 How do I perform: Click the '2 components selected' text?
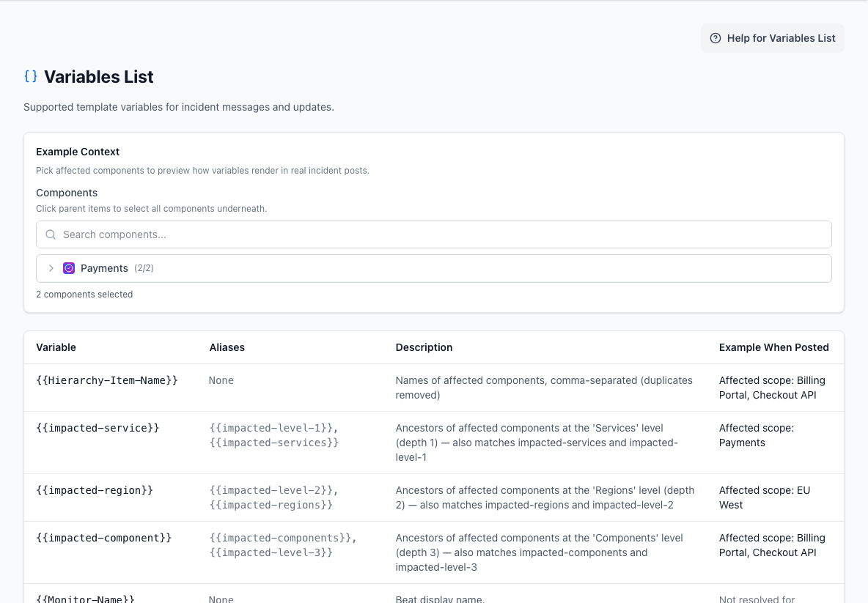(x=84, y=295)
